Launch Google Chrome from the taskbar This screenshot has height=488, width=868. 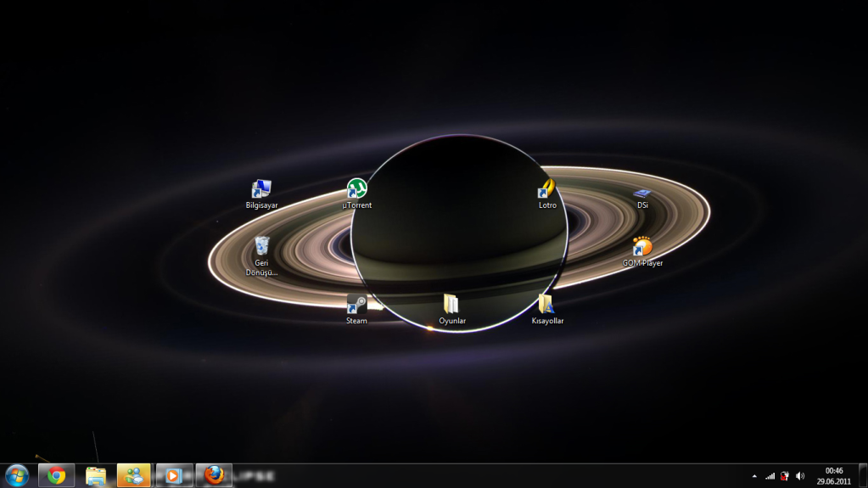tap(56, 475)
